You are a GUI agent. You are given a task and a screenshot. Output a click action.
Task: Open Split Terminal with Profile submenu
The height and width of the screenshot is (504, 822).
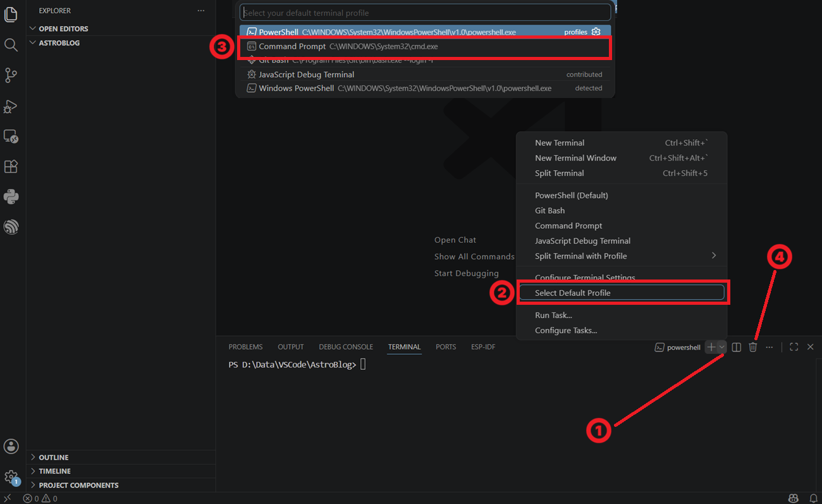point(622,256)
